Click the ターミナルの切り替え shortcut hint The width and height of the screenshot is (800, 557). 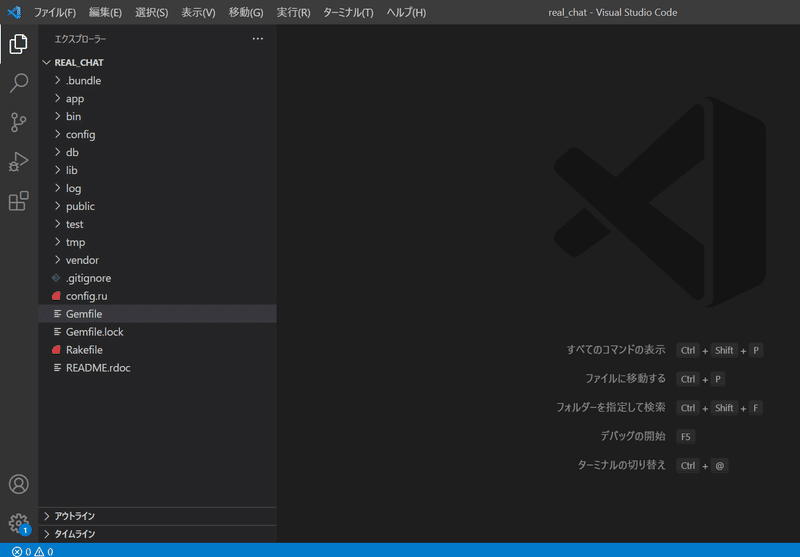pos(621,465)
